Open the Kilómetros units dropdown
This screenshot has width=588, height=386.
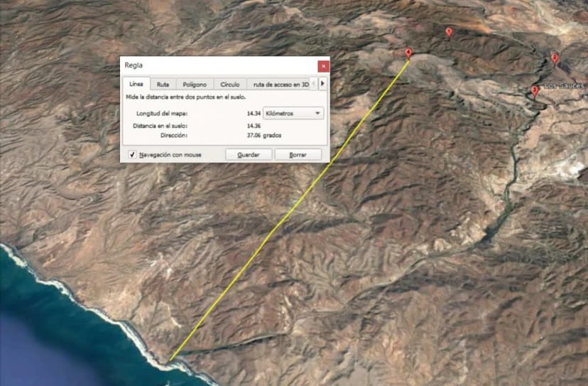(x=293, y=113)
